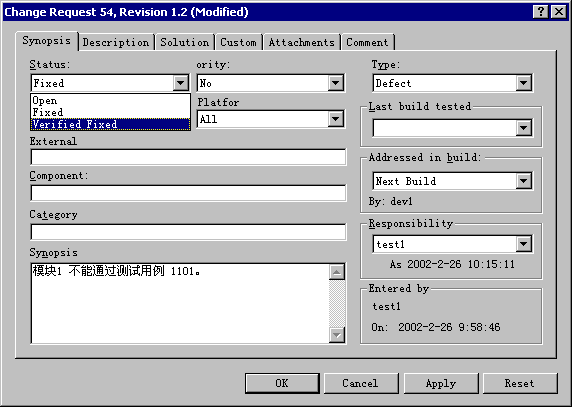Click Synopsis scrollbar up arrow

[337, 272]
